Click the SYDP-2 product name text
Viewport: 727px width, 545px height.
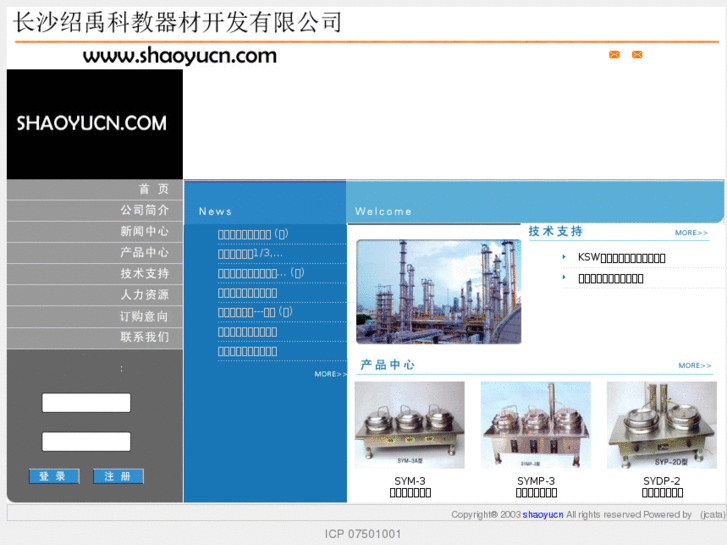[662, 481]
